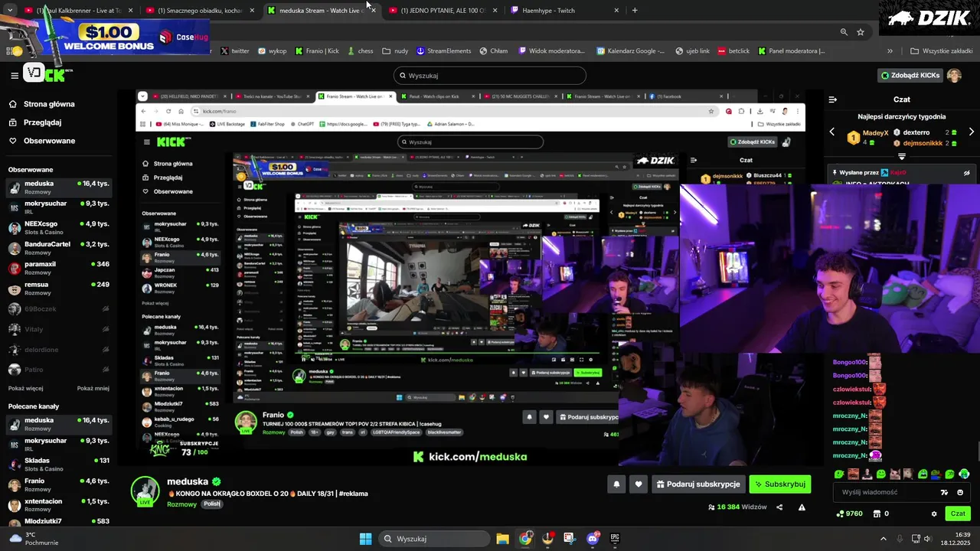Open the meduska streamer avatar below video

click(145, 491)
